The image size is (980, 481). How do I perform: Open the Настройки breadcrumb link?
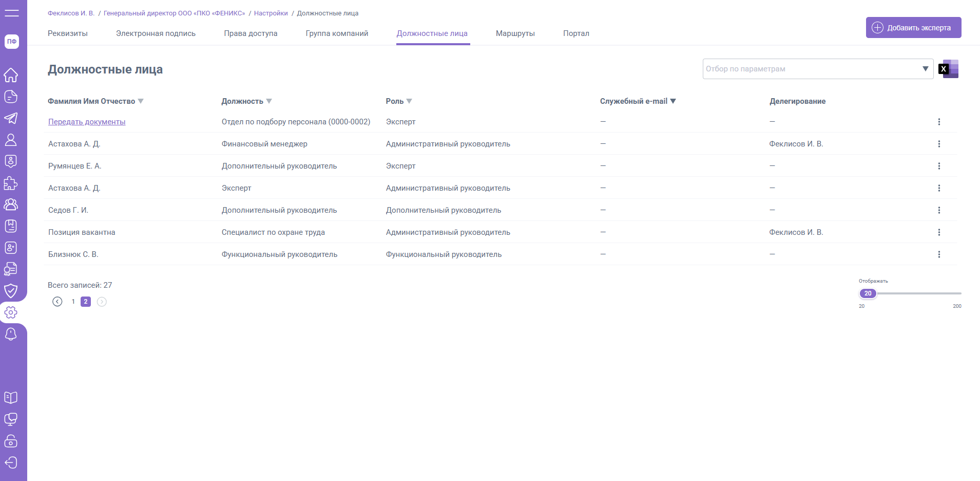(x=271, y=13)
